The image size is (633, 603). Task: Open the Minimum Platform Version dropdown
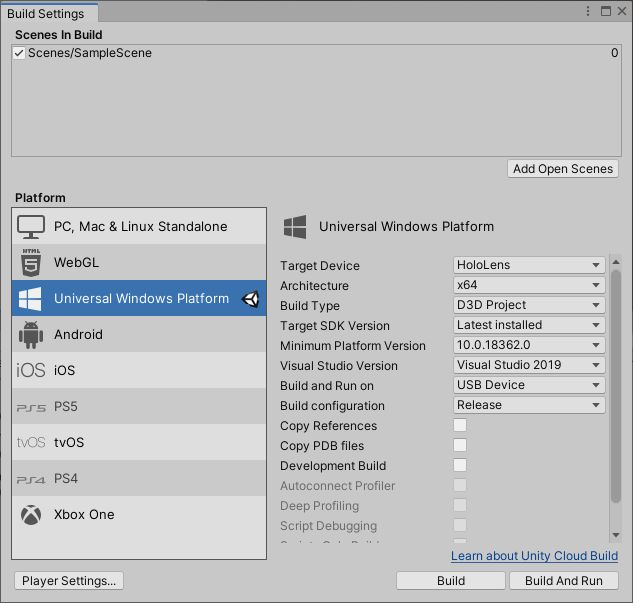click(529, 345)
